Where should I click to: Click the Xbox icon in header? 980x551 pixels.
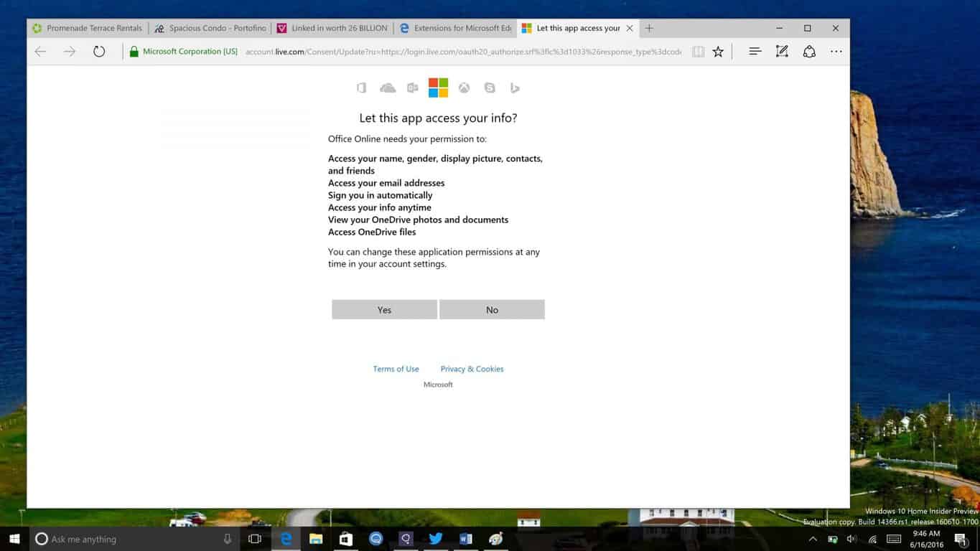tap(465, 88)
